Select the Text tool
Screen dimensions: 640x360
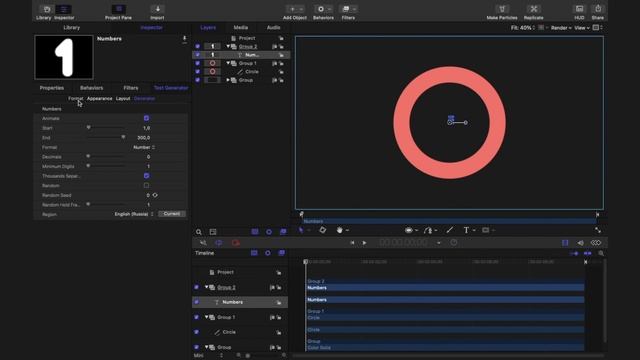[x=466, y=230]
